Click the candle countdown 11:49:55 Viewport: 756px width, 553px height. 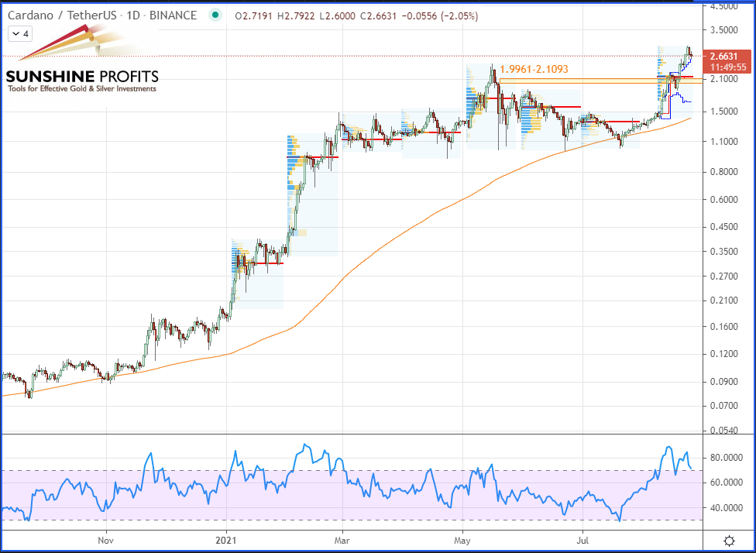(x=727, y=67)
